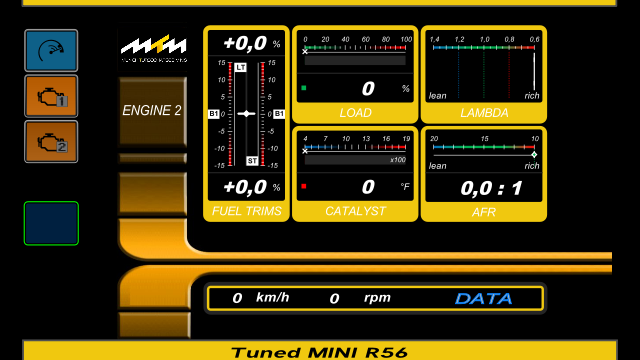This screenshot has height=360, width=640.
Task: Tap the green-bordered dark blue button
Action: tap(51, 223)
